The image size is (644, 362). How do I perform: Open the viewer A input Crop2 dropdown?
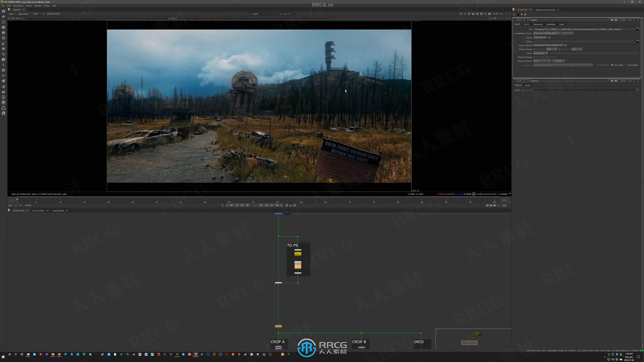click(258, 14)
